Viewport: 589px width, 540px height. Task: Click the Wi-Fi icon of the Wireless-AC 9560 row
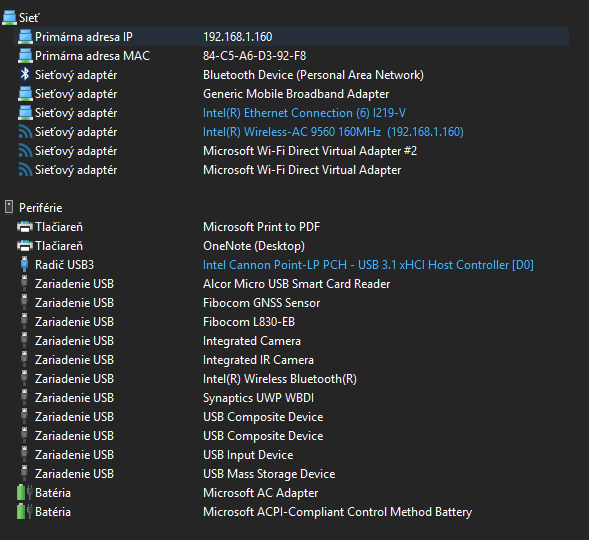25,132
